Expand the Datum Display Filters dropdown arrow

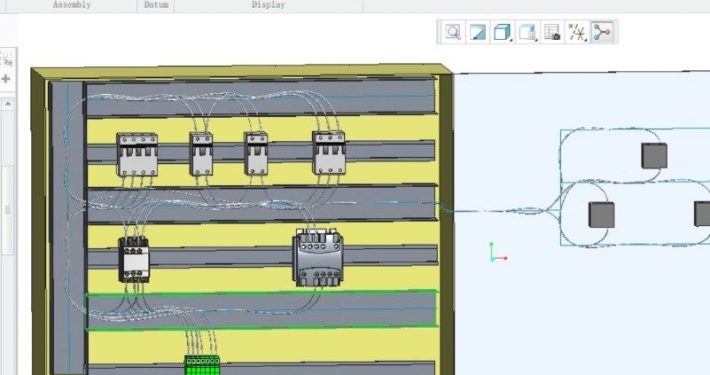(x=586, y=40)
